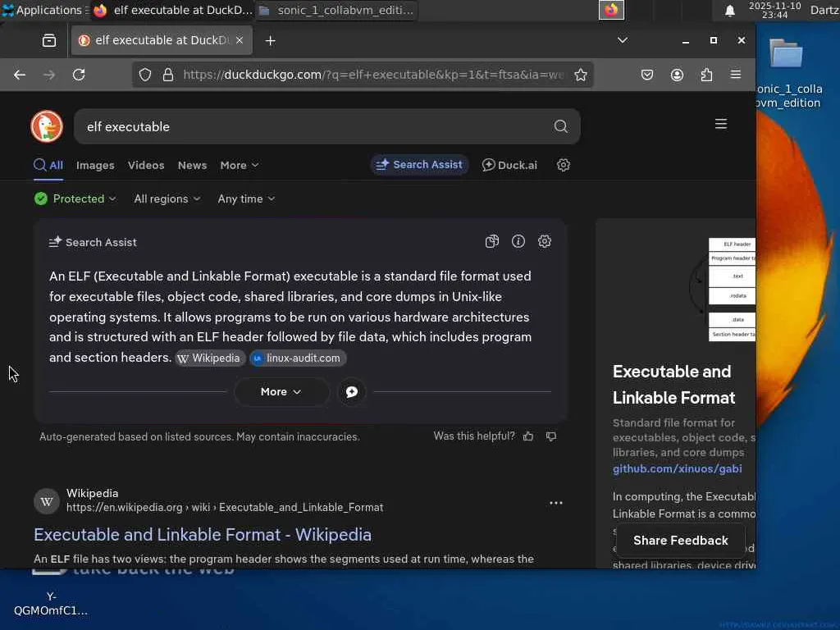Open search settings gear next to Duck.ai
The height and width of the screenshot is (630, 840).
563,165
